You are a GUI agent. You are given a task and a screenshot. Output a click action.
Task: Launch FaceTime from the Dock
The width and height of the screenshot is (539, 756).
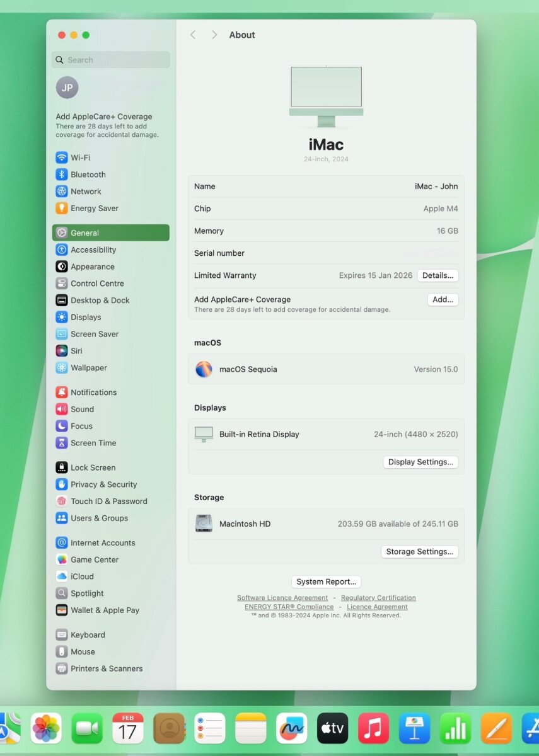(x=87, y=728)
